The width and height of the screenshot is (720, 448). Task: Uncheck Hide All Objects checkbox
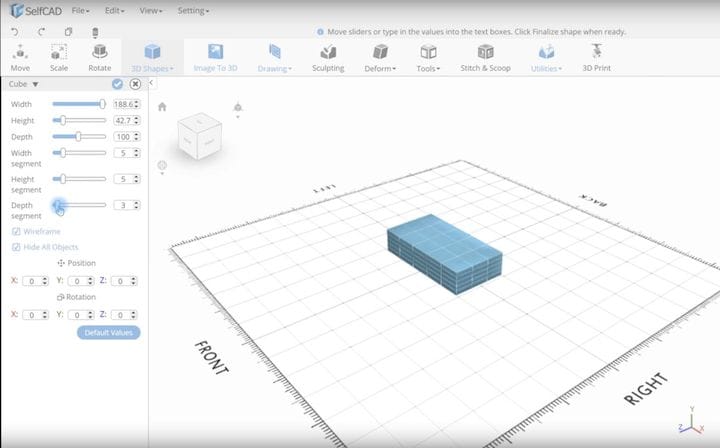[16, 247]
